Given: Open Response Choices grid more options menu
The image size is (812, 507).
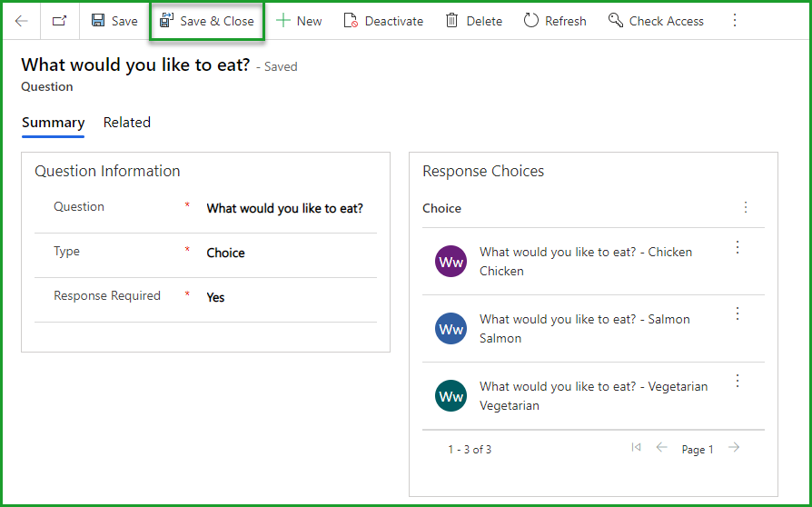Looking at the screenshot, I should [x=746, y=208].
